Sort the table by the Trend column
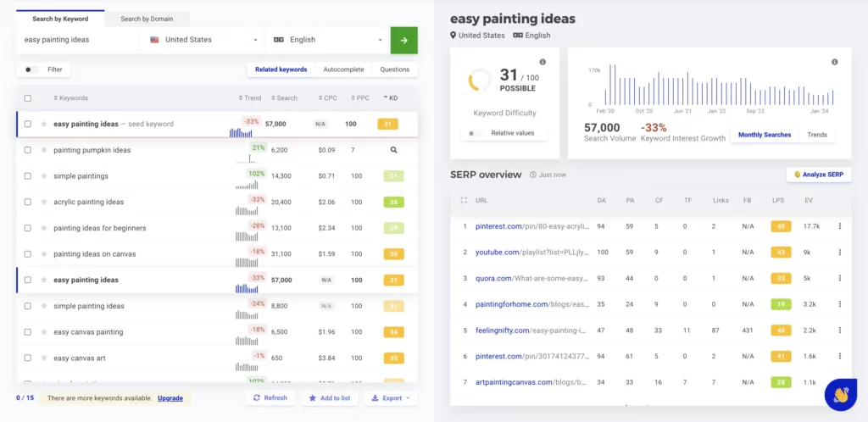Screen dimensions: 868x422 pos(250,98)
